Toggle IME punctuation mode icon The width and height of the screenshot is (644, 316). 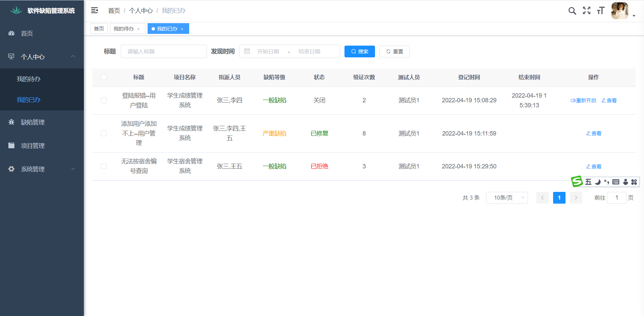click(606, 182)
